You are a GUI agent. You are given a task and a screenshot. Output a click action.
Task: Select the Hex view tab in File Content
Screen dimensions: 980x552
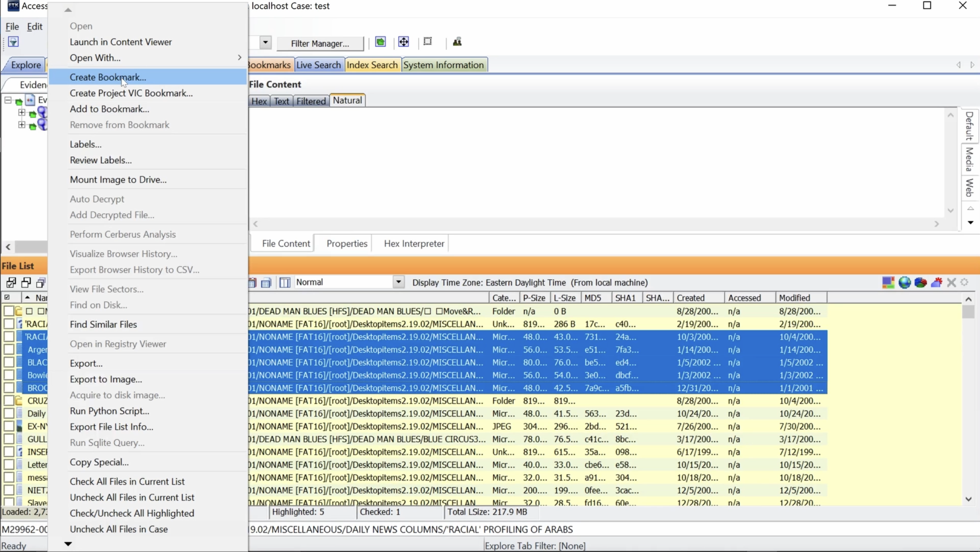tap(259, 101)
